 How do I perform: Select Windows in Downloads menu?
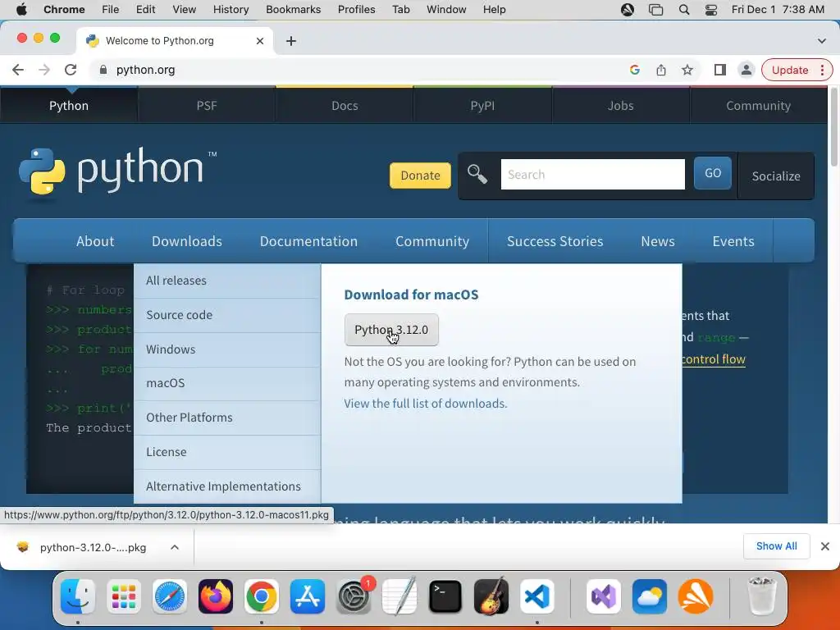tap(227, 349)
